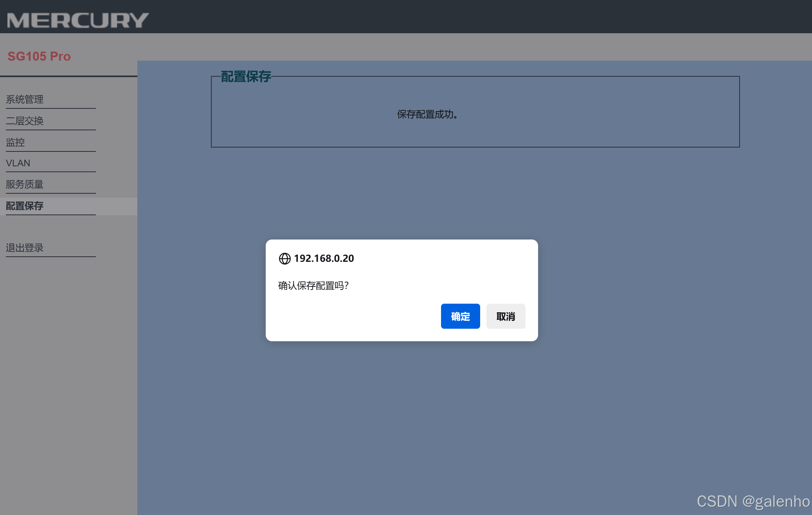Select 配置保存 in sidebar
The height and width of the screenshot is (515, 812).
tap(25, 206)
